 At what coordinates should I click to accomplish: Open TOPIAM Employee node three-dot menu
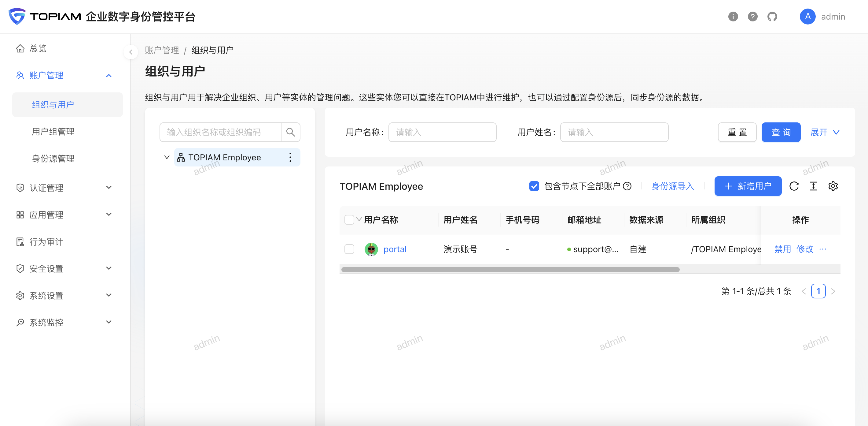(290, 157)
